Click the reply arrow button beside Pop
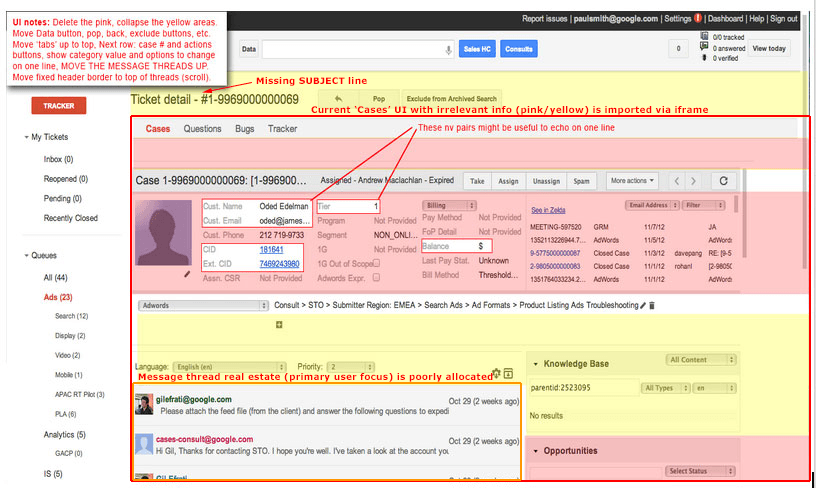The height and width of the screenshot is (488, 816). point(338,98)
